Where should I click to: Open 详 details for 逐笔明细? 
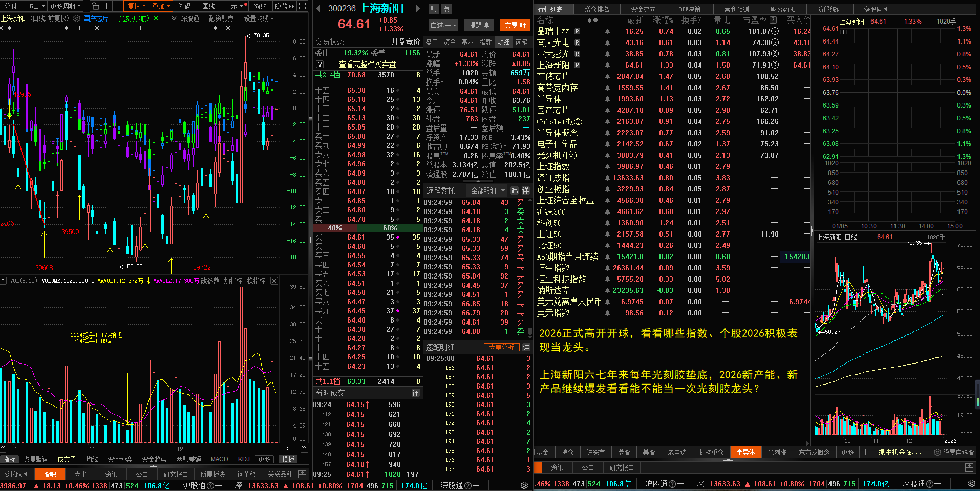pyautogui.click(x=526, y=347)
